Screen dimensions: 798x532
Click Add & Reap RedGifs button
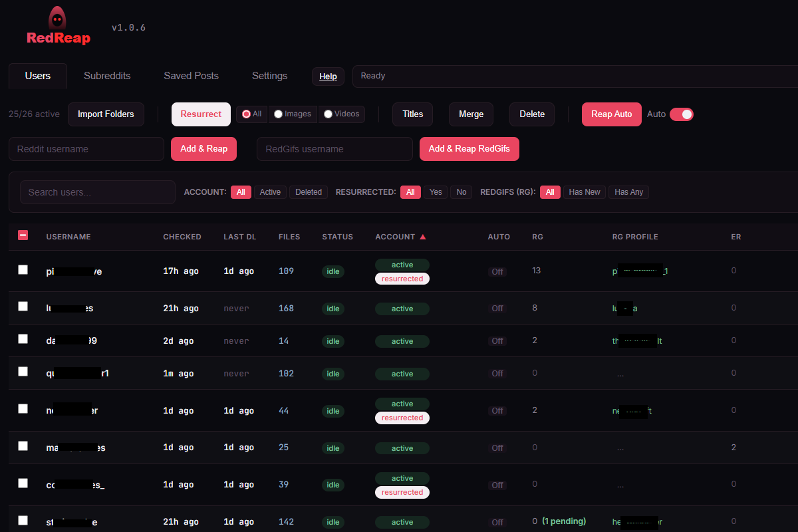click(x=469, y=149)
